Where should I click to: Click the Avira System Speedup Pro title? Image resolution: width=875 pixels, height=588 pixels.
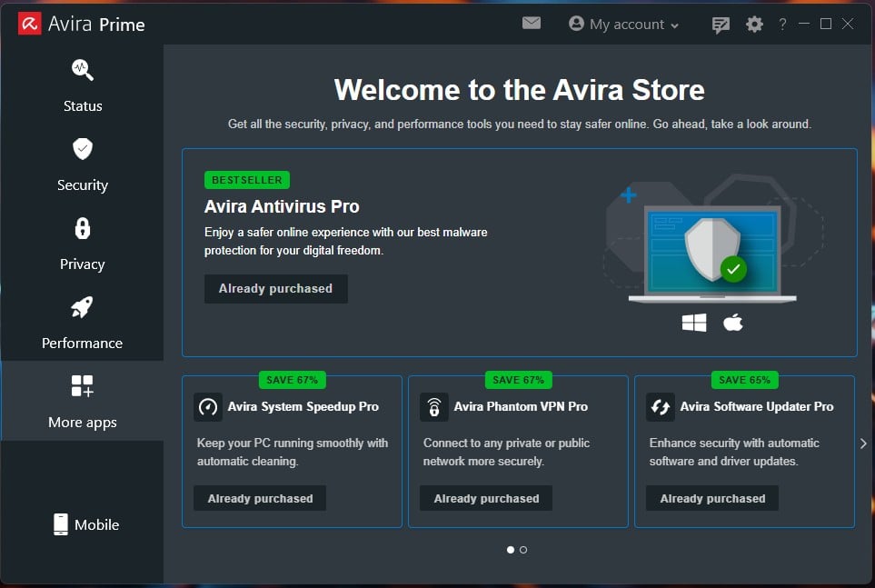(x=303, y=406)
